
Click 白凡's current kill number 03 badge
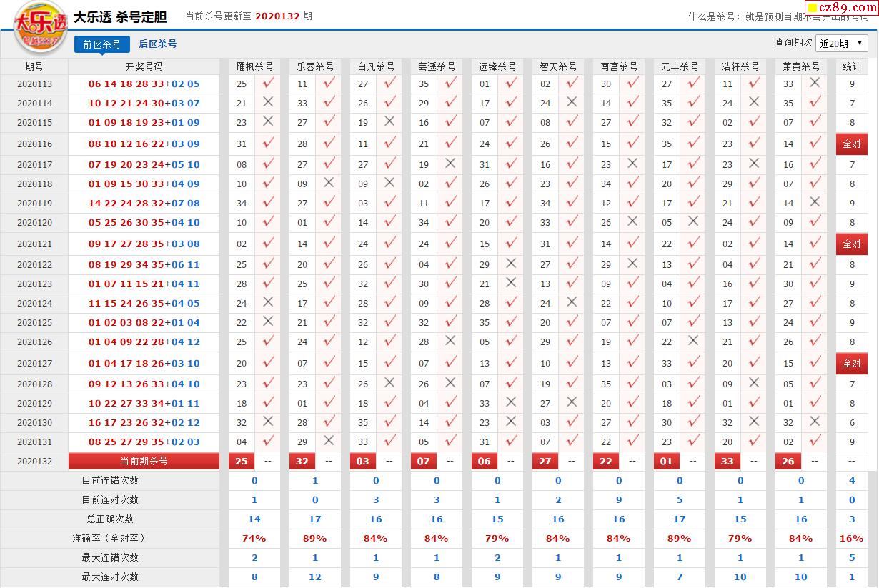363,462
